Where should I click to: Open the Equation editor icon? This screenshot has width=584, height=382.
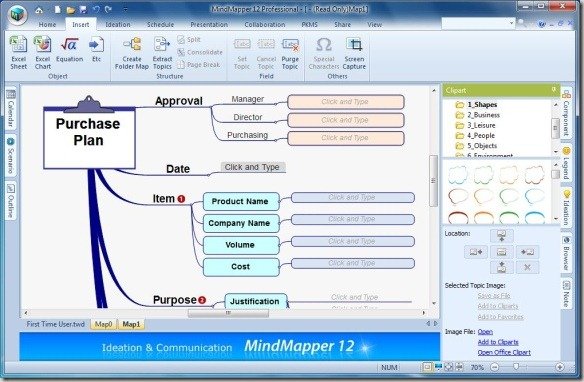tap(69, 49)
